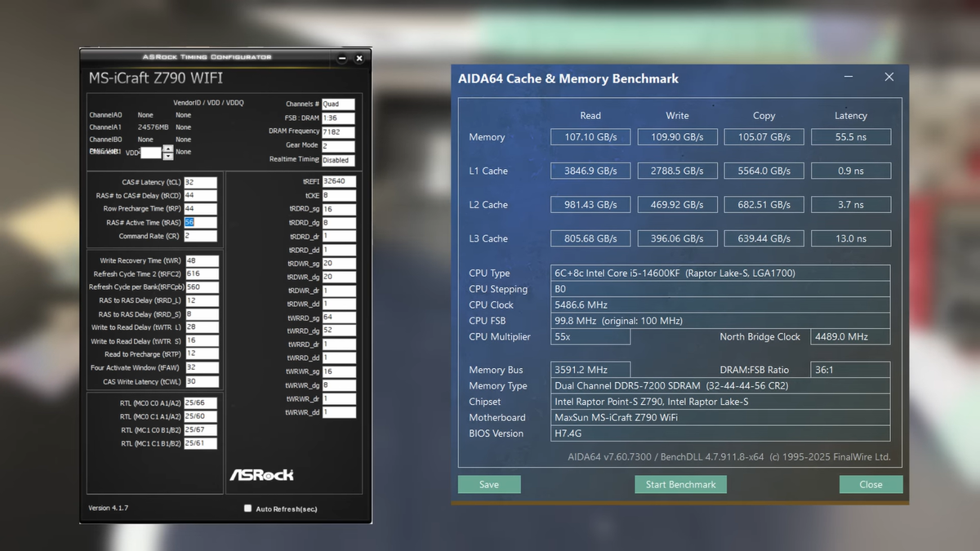Click the Start Benchmark button
980x551 pixels.
680,484
